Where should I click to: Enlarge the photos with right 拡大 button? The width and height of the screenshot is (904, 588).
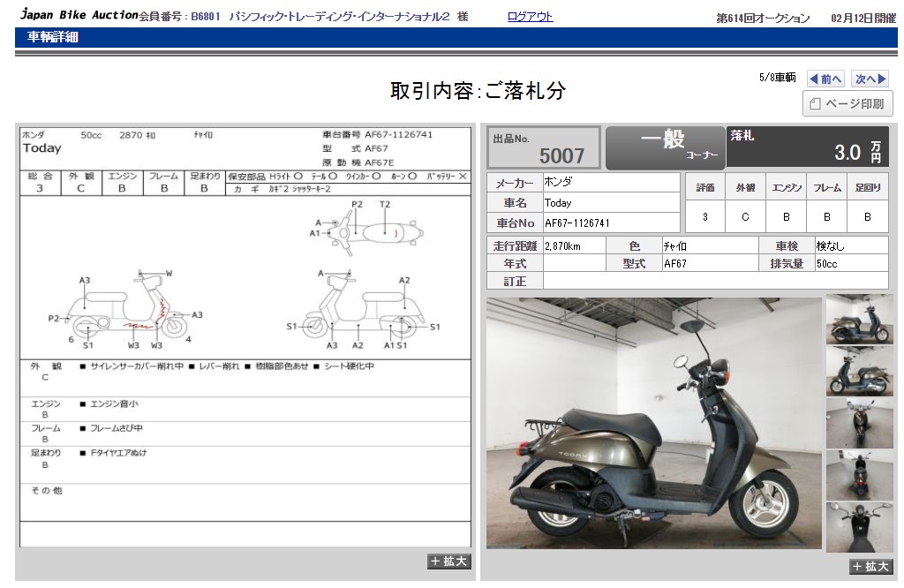coord(872,566)
